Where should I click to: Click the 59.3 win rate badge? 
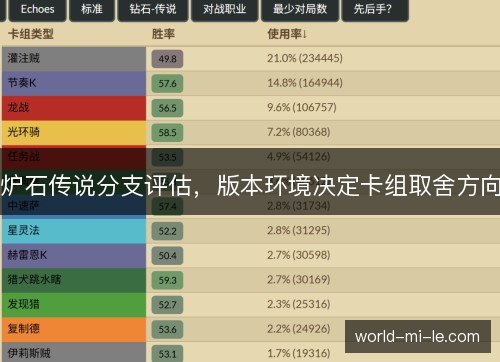[167, 280]
